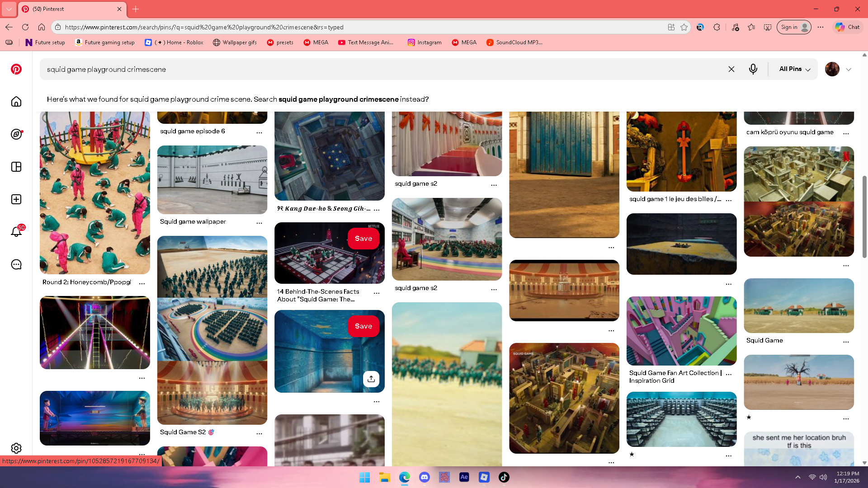Open Pinterest home feed icon
Viewport: 868px width, 488px height.
click(x=16, y=102)
